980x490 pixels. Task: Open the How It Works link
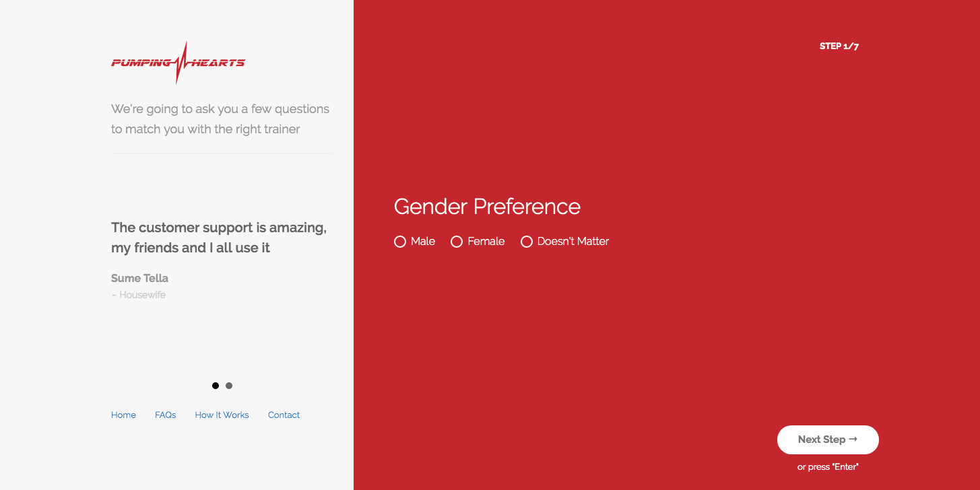pos(222,415)
